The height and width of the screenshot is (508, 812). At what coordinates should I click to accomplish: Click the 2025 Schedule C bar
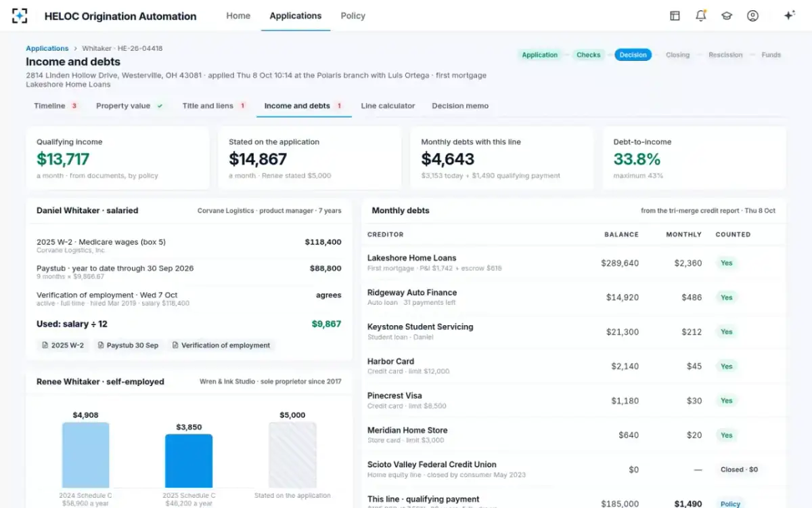189,461
